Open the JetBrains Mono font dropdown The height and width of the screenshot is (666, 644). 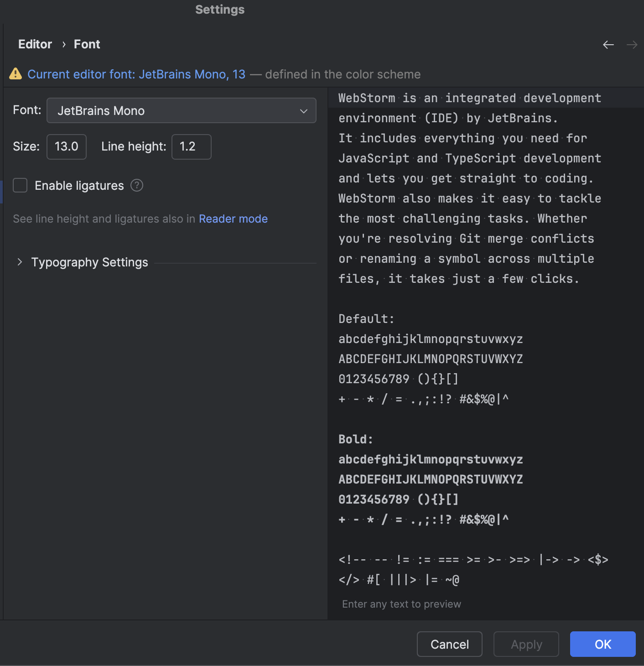point(181,110)
